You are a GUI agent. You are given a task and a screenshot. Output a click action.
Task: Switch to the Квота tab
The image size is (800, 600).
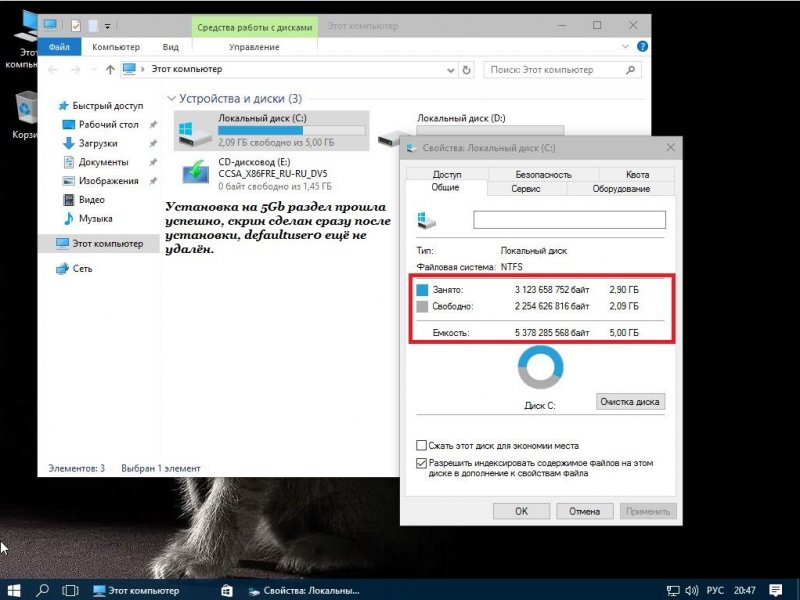[637, 174]
